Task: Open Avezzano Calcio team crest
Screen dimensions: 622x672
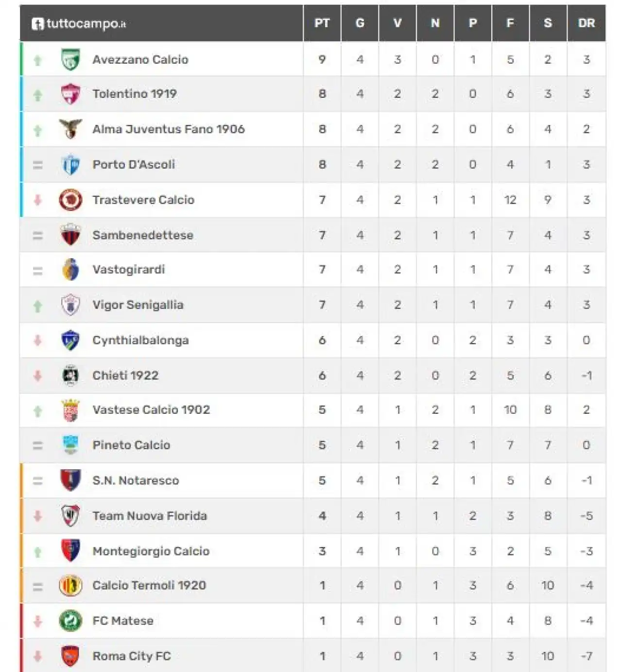Action: click(x=70, y=59)
